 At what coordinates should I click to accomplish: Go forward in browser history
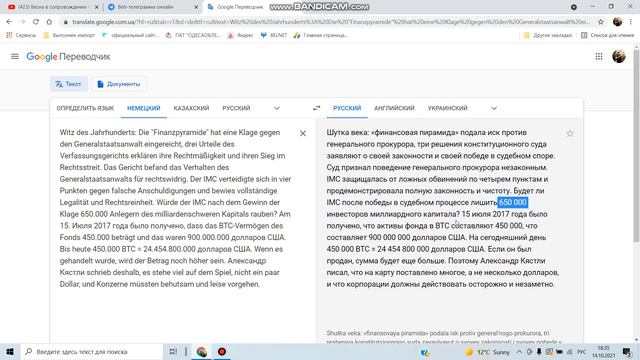tap(22, 22)
